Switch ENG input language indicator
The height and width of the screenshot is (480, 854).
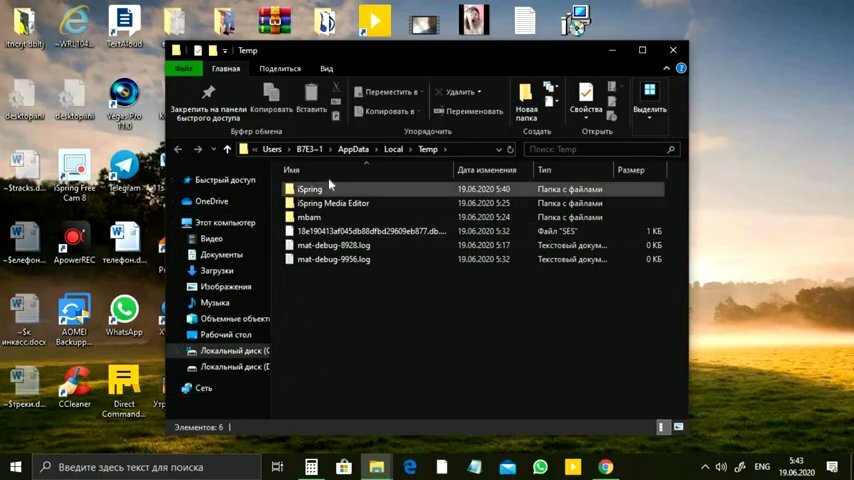pos(762,467)
